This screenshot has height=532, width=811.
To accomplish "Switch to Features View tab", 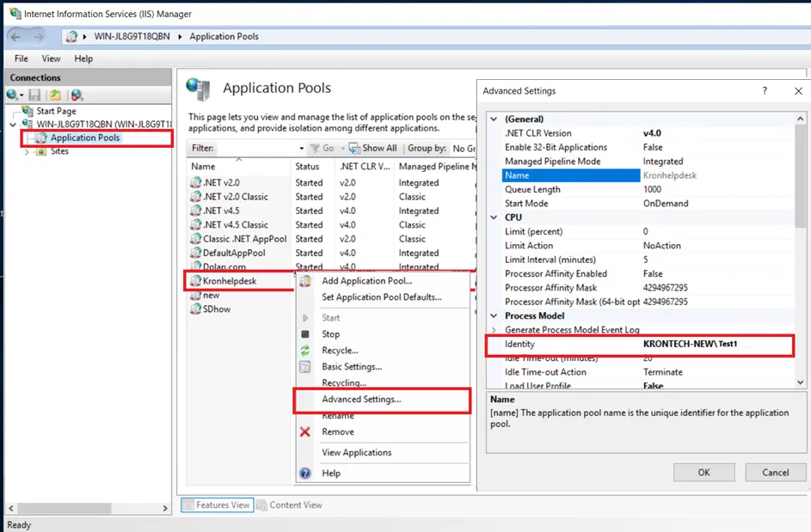I will click(218, 504).
